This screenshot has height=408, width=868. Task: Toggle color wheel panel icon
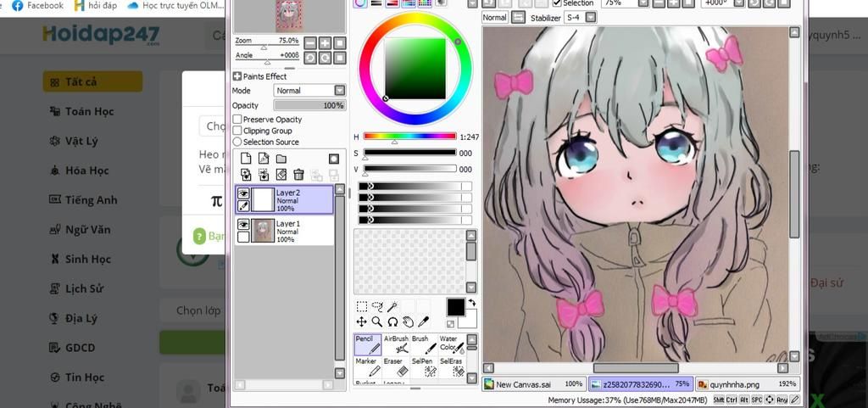(360, 3)
